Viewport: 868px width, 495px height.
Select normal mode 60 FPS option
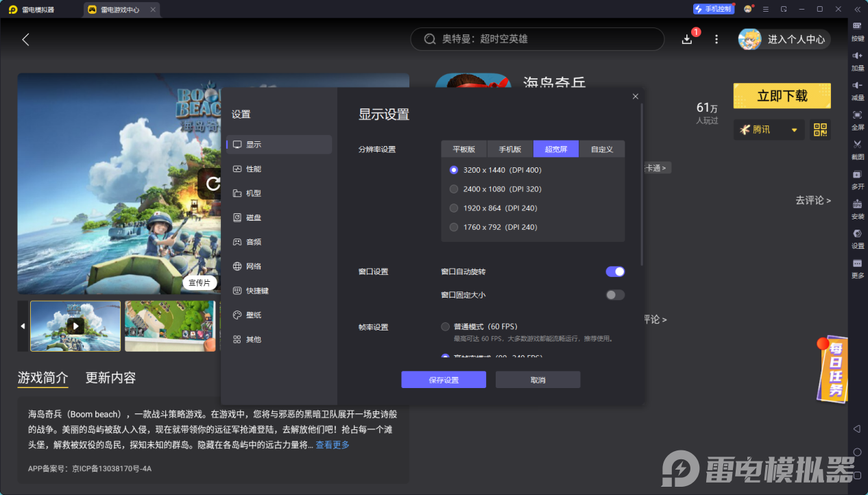point(446,327)
